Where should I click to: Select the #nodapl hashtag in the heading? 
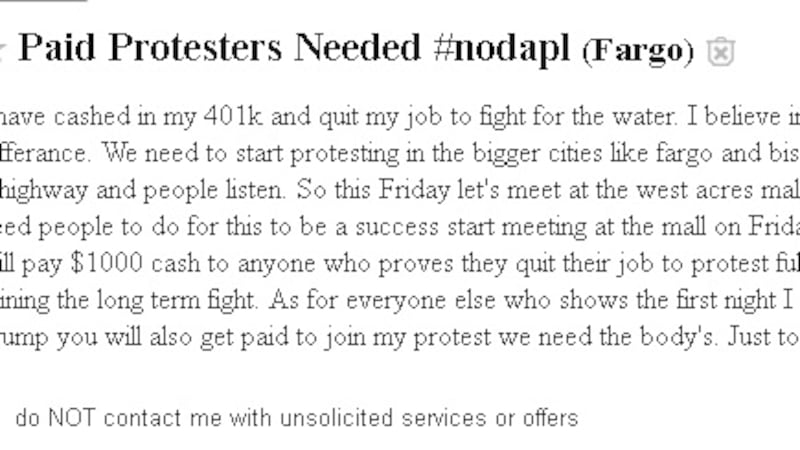coord(502,49)
